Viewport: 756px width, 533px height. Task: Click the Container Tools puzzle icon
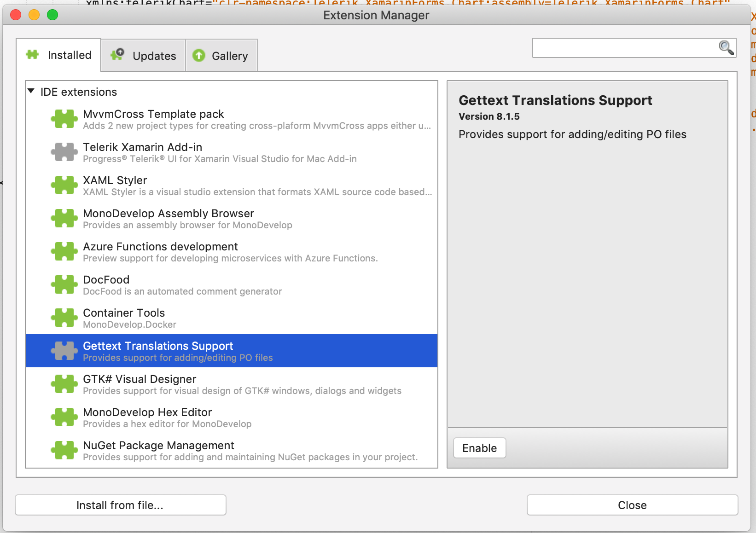(x=64, y=318)
